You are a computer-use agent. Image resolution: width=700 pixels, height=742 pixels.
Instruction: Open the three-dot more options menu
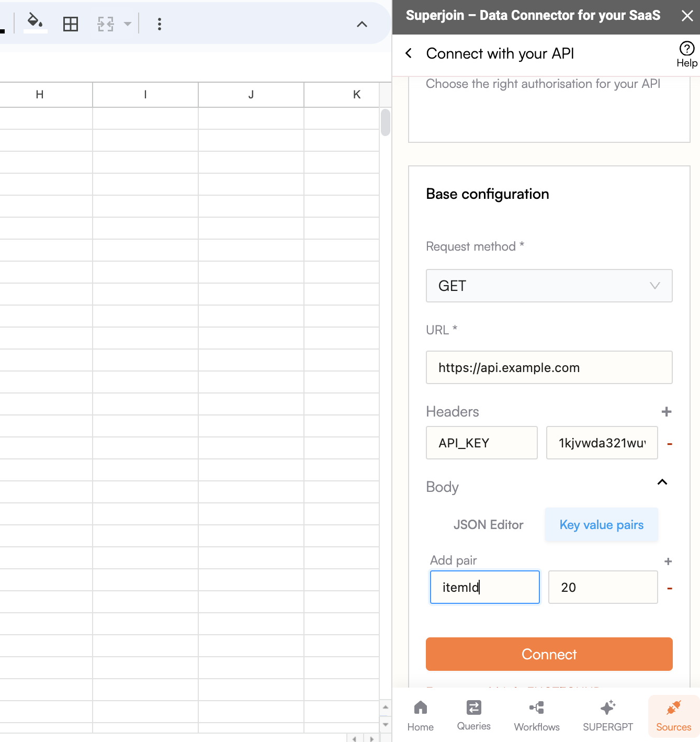(x=160, y=24)
